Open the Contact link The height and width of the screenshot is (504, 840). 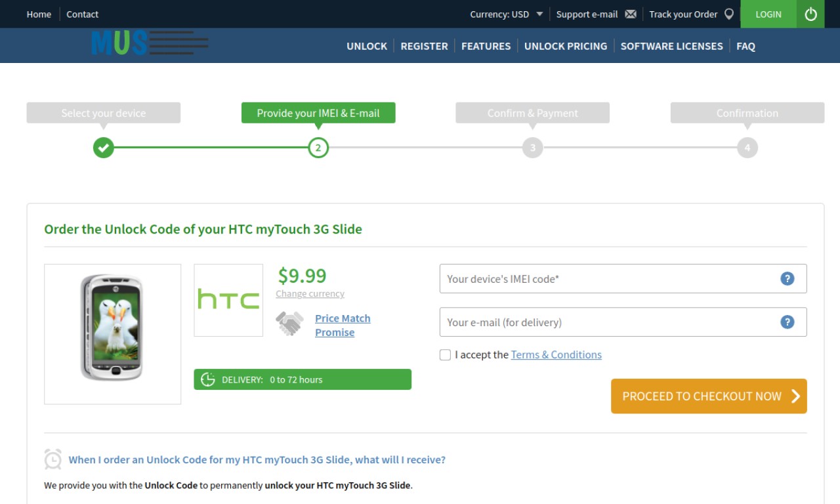coord(83,14)
